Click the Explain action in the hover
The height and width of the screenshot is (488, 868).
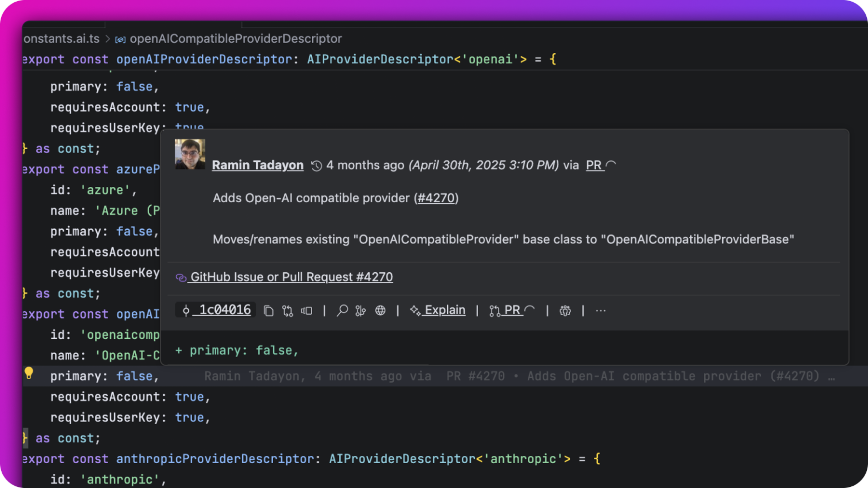click(x=444, y=310)
